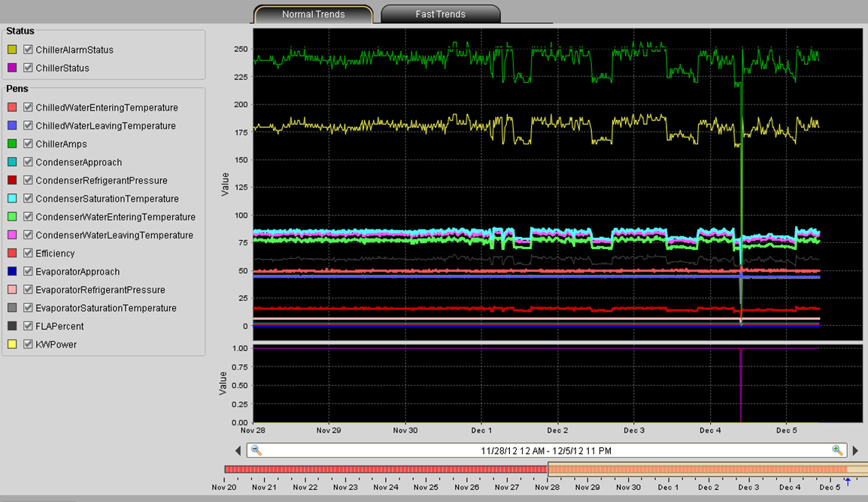This screenshot has width=868, height=502.
Task: Click the blue arrow marker on the timeline
Action: click(x=847, y=481)
